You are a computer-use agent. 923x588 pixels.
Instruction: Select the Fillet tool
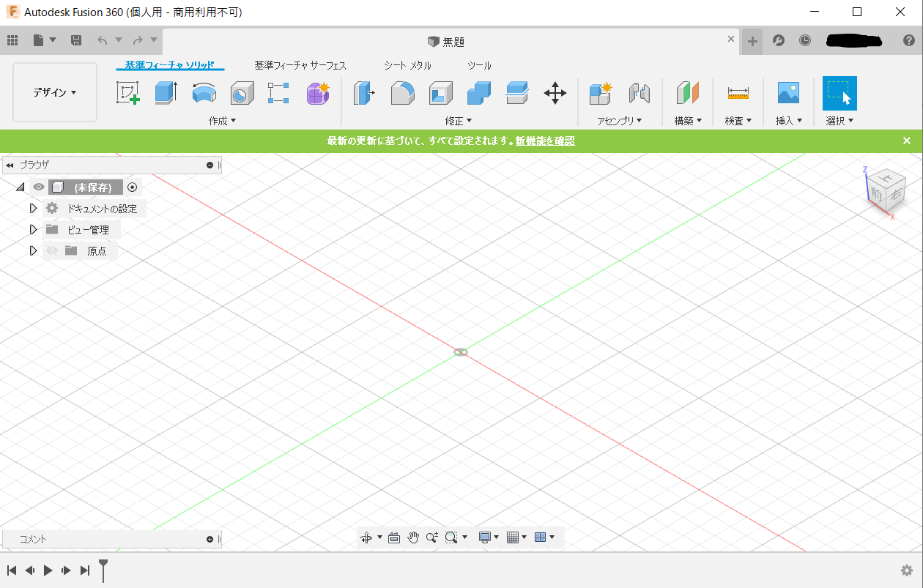point(402,93)
